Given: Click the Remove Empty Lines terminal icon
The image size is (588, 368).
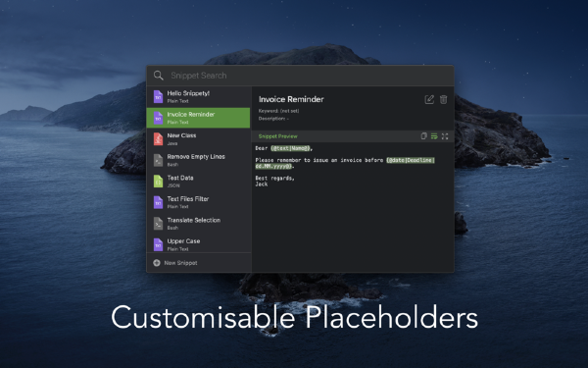Looking at the screenshot, I should pyautogui.click(x=158, y=160).
